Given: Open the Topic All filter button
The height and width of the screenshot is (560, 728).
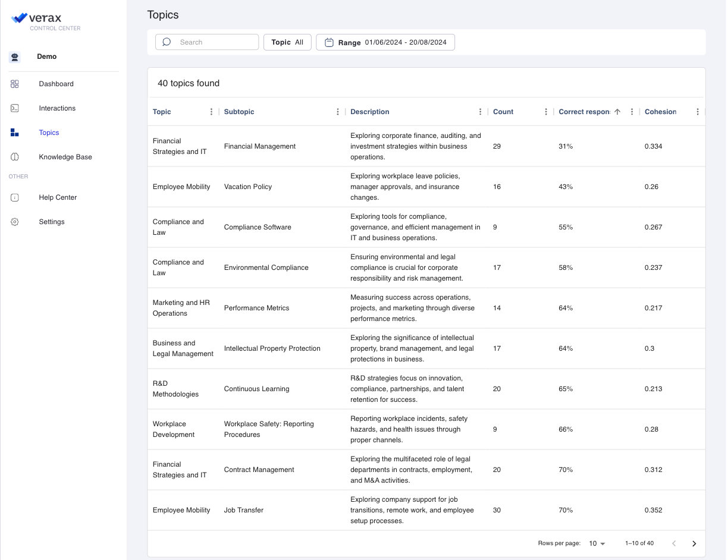Looking at the screenshot, I should [287, 42].
